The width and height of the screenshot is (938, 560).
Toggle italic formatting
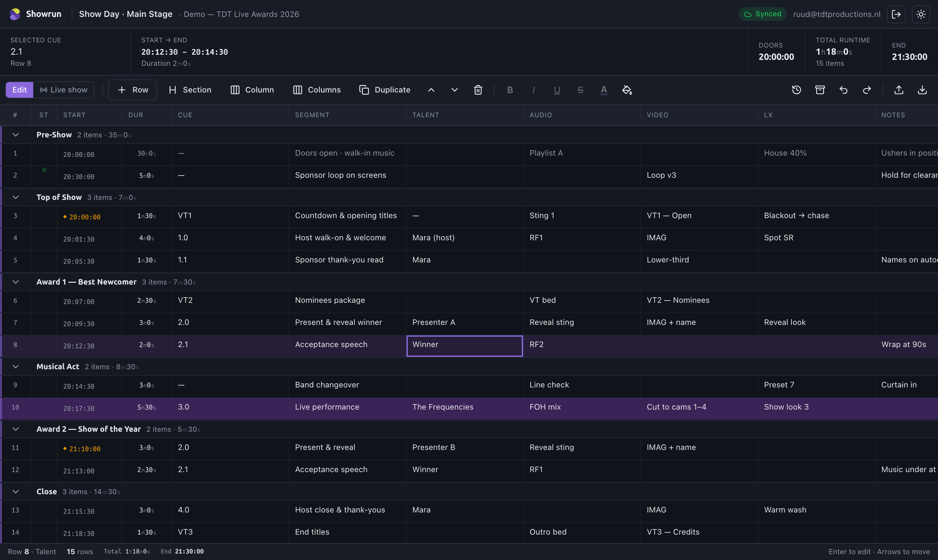[x=533, y=90]
